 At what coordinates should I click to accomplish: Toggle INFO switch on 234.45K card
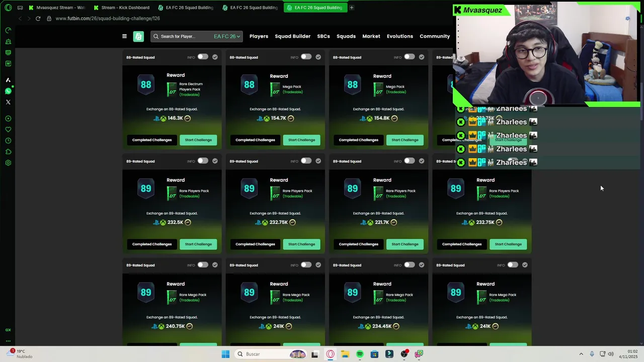click(x=410, y=265)
